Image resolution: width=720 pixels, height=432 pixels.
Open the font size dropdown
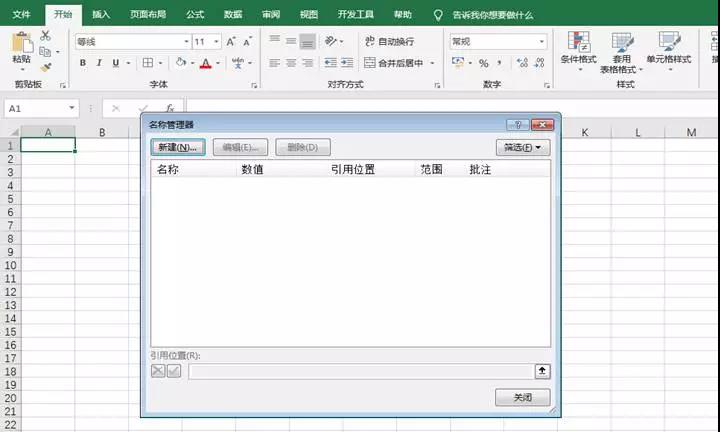pyautogui.click(x=216, y=42)
